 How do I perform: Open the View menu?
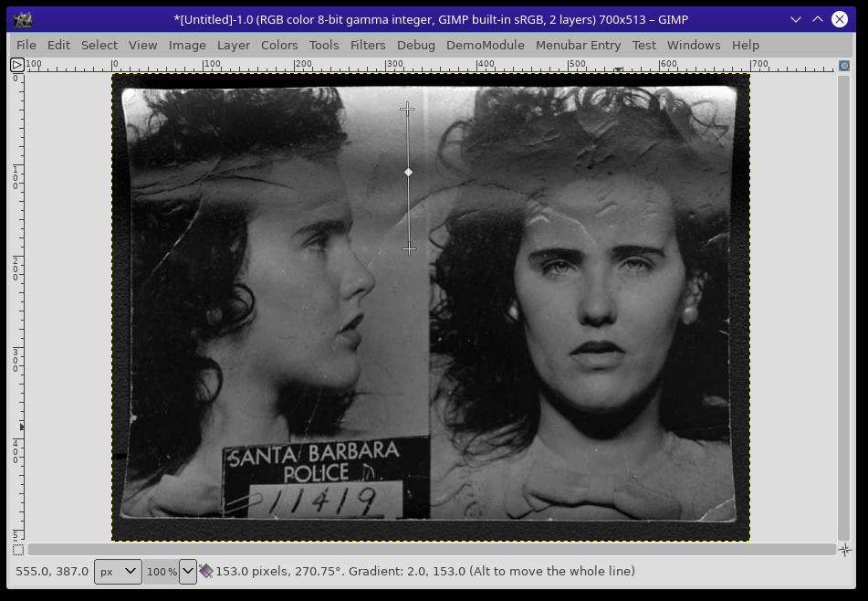coord(142,46)
